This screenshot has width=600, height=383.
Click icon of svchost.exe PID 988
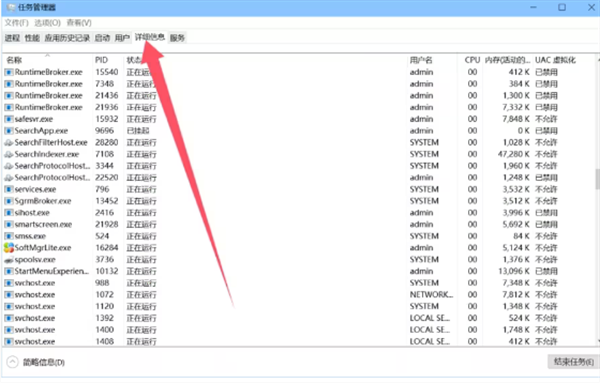(8, 283)
